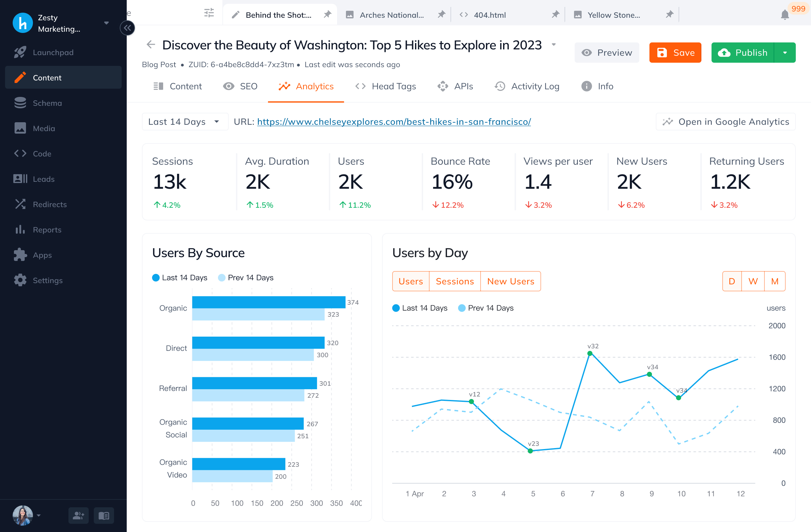The image size is (811, 532).
Task: Collapse the sidebar with the double-chevron
Action: click(127, 28)
